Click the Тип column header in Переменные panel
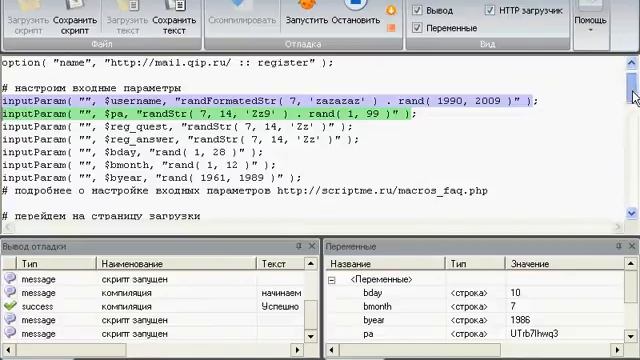The image size is (640, 360). [475, 264]
